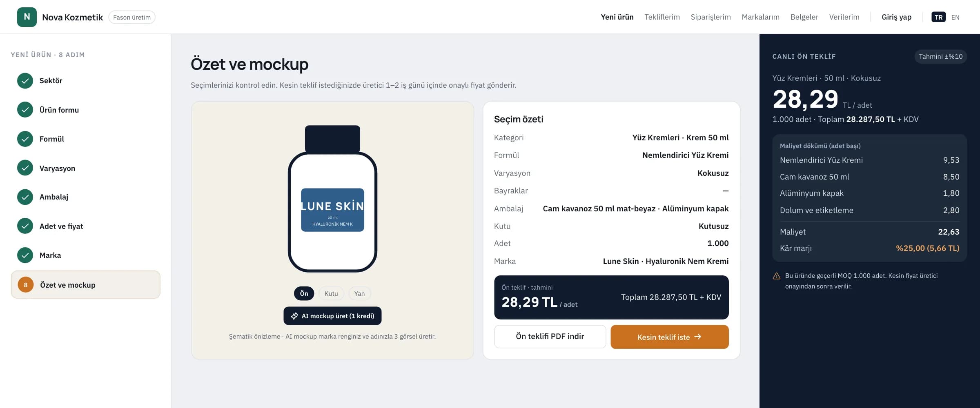980x408 pixels.
Task: Click the Ambalaj step checkmark icon
Action: 25,197
